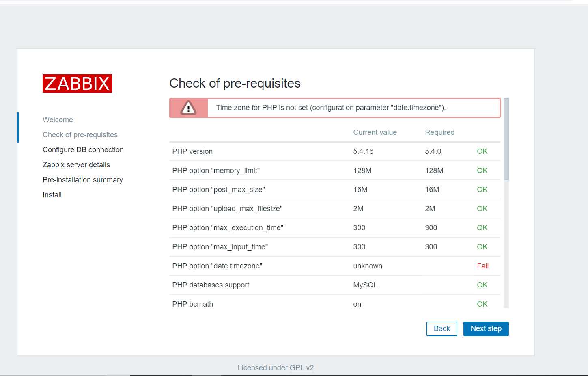Click the warning triangle icon

tap(188, 108)
